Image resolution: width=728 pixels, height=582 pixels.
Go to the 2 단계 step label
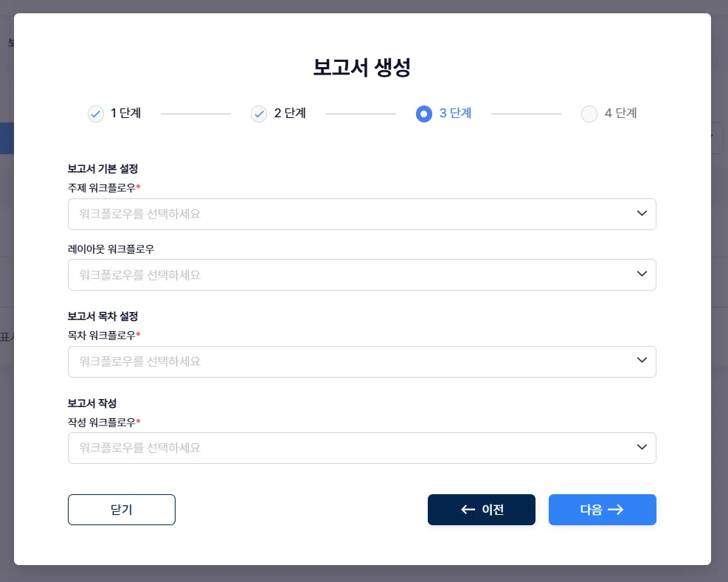[x=290, y=114]
